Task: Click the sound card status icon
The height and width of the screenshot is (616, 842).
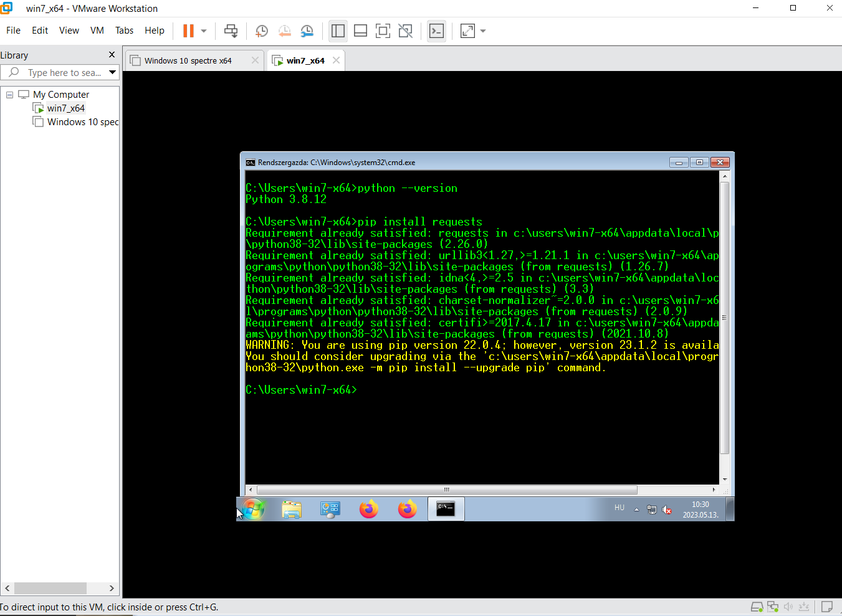Action: point(788,607)
